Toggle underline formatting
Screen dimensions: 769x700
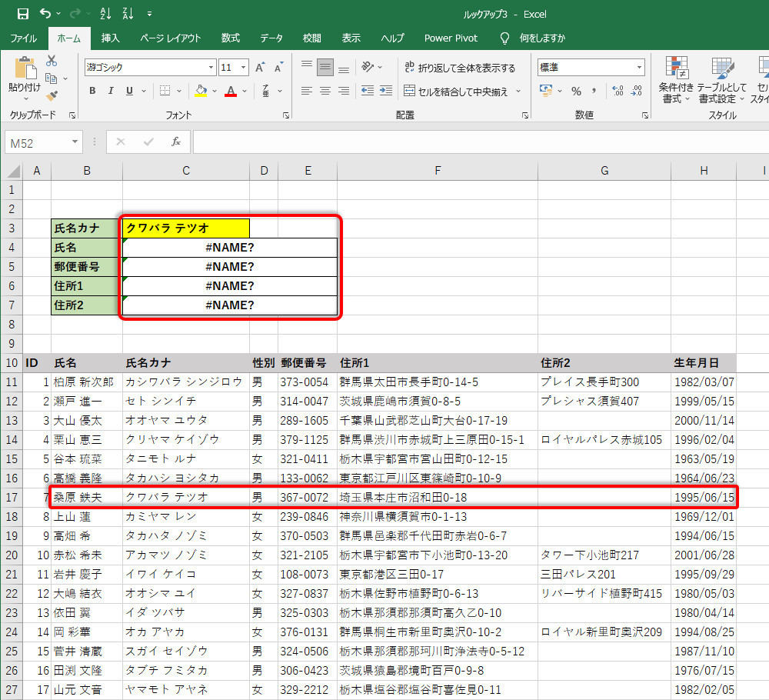click(x=129, y=91)
